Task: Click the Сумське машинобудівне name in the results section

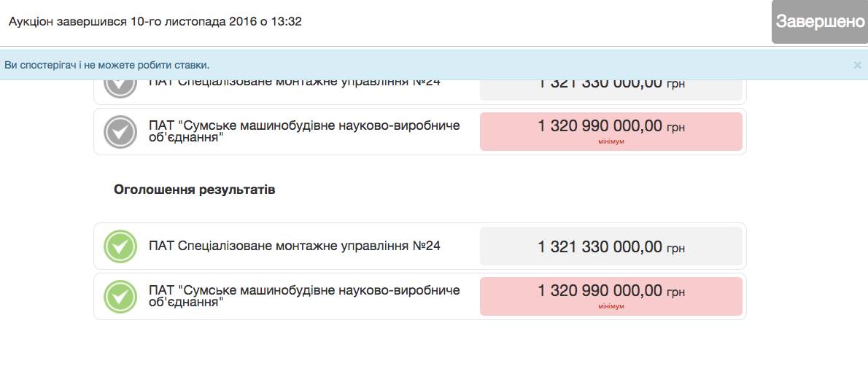Action: click(304, 297)
